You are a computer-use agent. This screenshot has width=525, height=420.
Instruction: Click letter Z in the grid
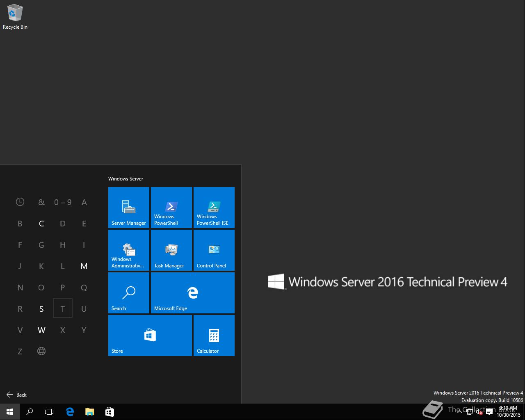click(20, 352)
